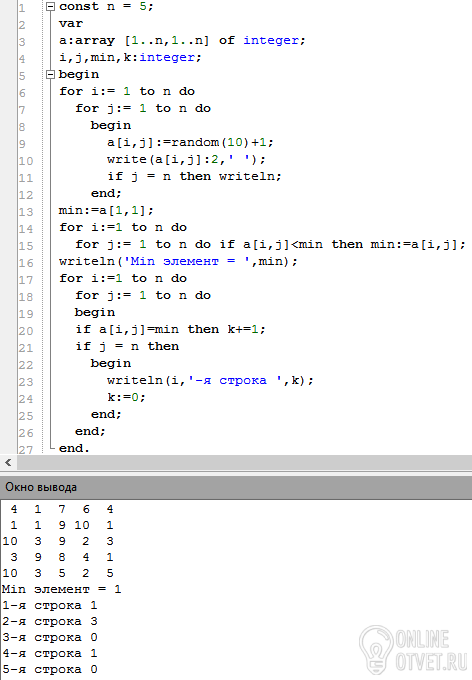The image size is (472, 680).
Task: Click 'begin' keyword on line 19
Action: coord(95,312)
